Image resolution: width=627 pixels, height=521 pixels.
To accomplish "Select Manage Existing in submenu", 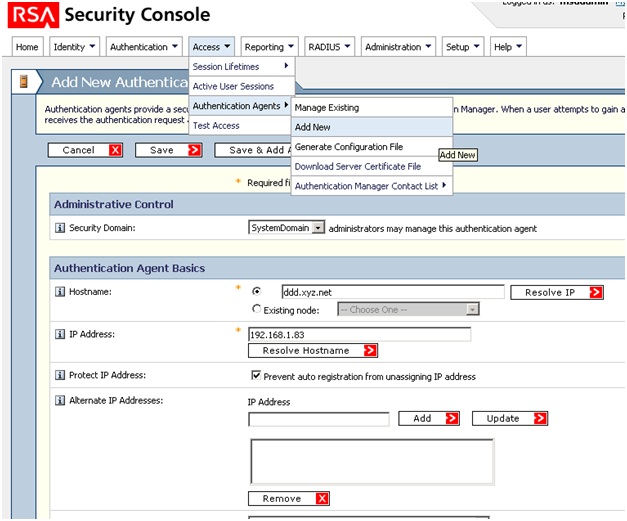I will coord(372,108).
